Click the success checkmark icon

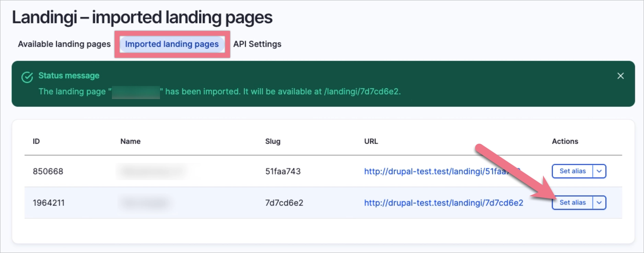pos(27,77)
